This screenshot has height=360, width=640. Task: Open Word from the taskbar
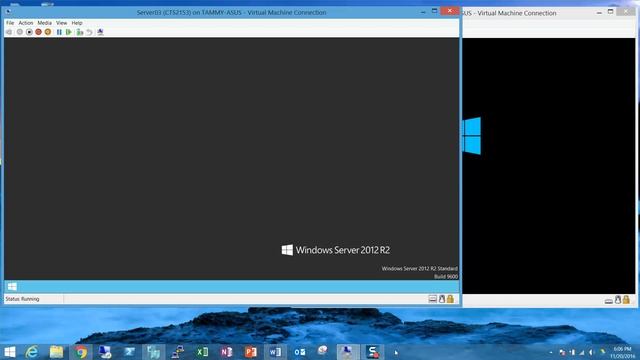click(x=275, y=352)
